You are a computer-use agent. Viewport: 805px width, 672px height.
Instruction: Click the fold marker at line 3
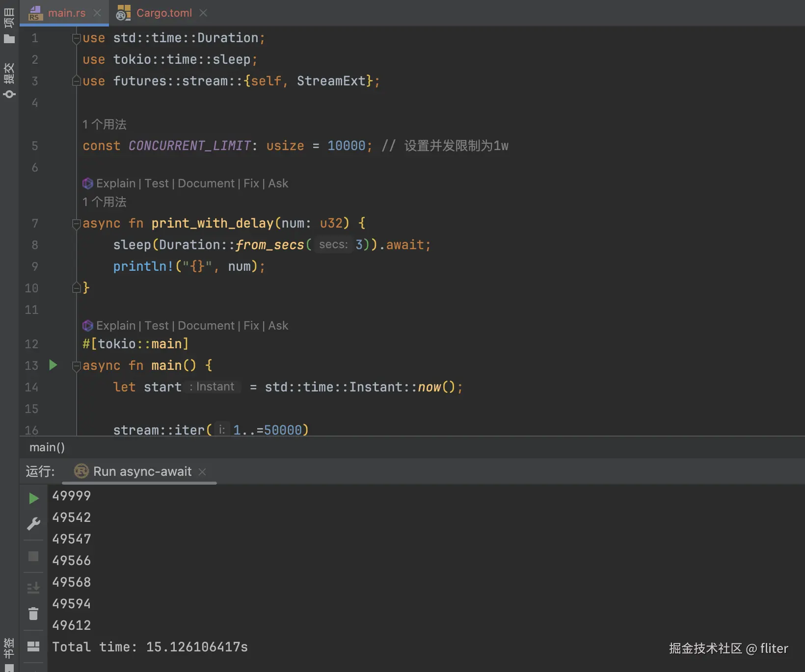point(76,81)
